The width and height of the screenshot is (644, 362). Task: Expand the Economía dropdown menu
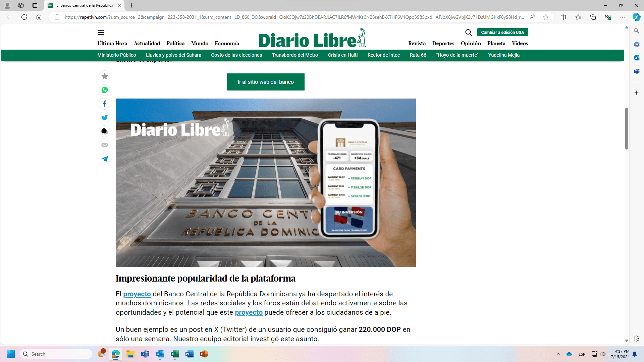226,43
